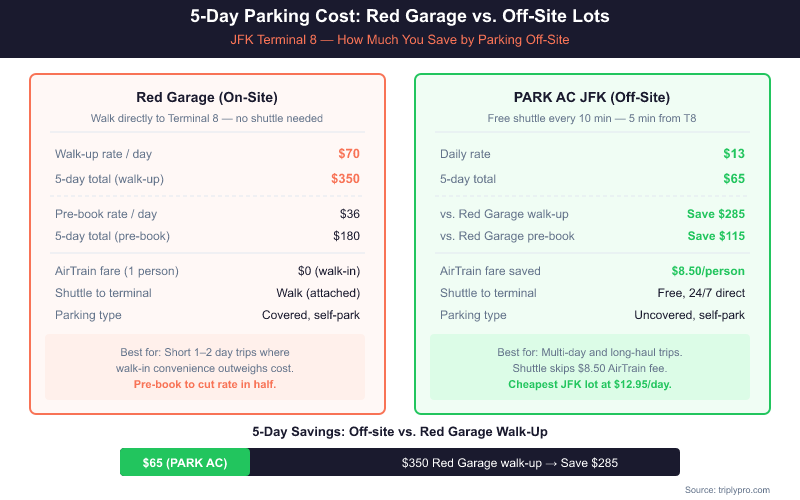Viewport: 800px width, 500px height.
Task: Click the $180 pre-book five-day total
Action: tap(346, 236)
